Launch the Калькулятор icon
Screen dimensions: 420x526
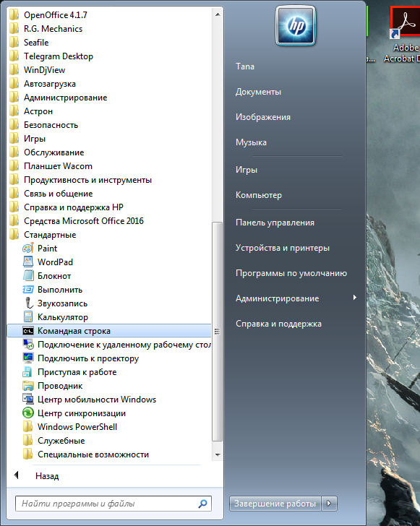pos(28,317)
